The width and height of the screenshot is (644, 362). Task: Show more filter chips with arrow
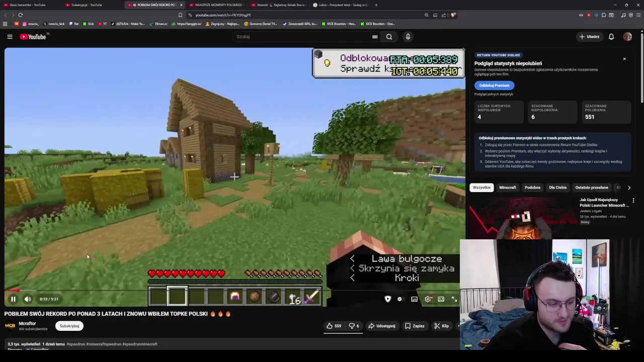pos(629,188)
